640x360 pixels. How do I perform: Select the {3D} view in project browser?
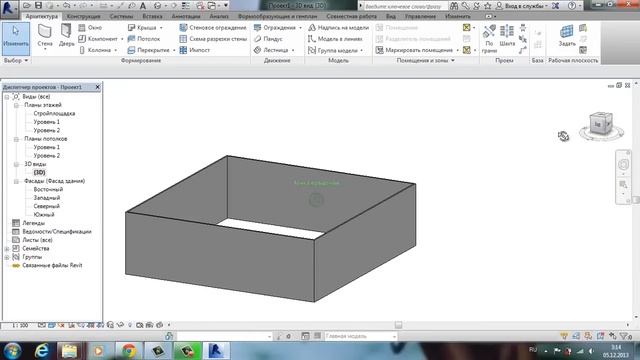[40, 173]
